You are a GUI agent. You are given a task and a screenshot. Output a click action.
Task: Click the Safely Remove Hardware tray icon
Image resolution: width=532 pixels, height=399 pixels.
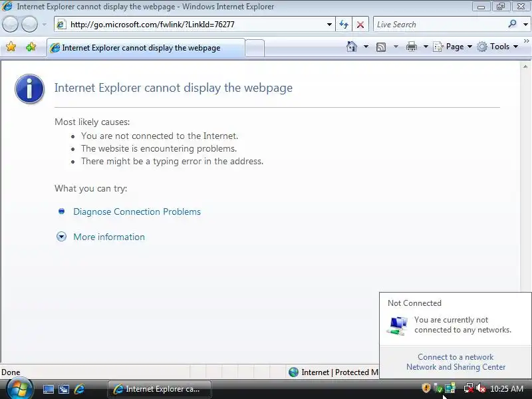438,388
